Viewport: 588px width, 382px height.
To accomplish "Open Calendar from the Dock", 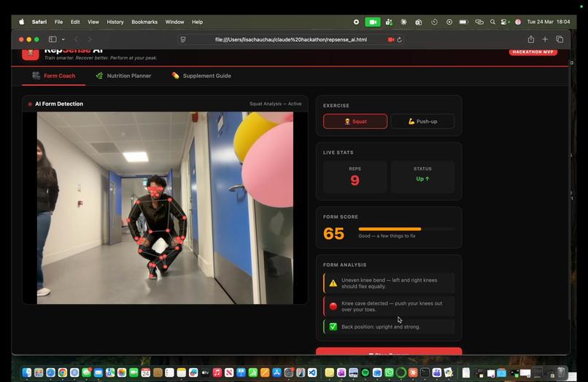I will tap(145, 373).
